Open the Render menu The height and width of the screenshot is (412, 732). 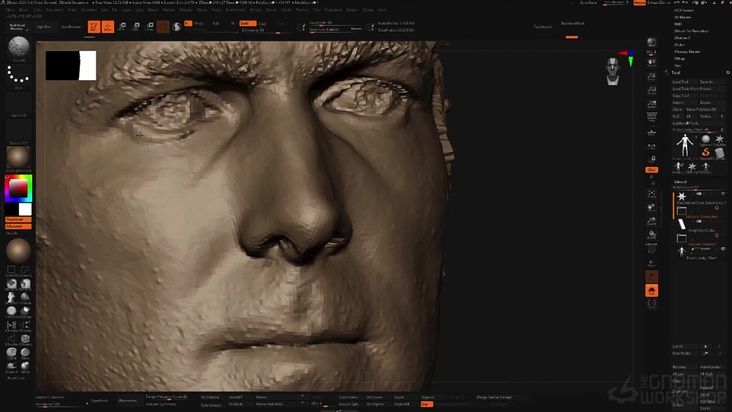coord(255,10)
